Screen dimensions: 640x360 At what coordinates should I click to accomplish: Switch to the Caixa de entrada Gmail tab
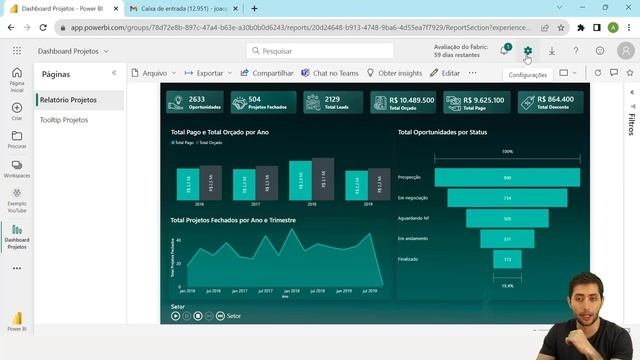pyautogui.click(x=184, y=8)
